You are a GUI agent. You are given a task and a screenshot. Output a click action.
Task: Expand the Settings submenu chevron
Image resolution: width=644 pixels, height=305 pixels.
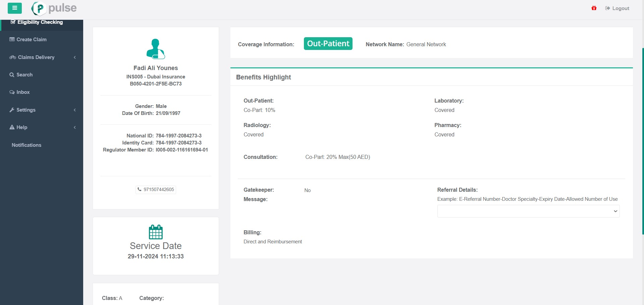click(75, 110)
